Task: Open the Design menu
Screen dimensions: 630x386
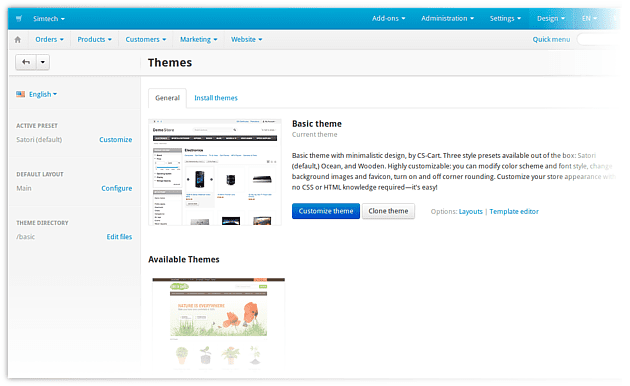Action: pyautogui.click(x=550, y=18)
